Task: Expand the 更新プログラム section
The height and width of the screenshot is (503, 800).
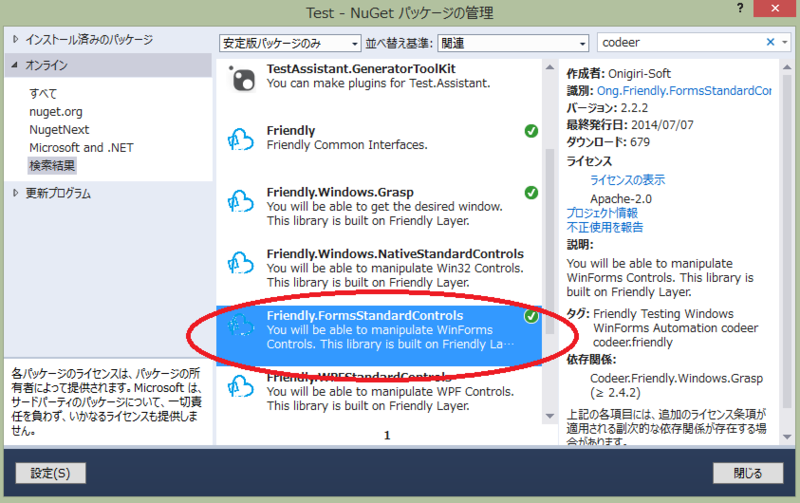Action: pyautogui.click(x=15, y=193)
